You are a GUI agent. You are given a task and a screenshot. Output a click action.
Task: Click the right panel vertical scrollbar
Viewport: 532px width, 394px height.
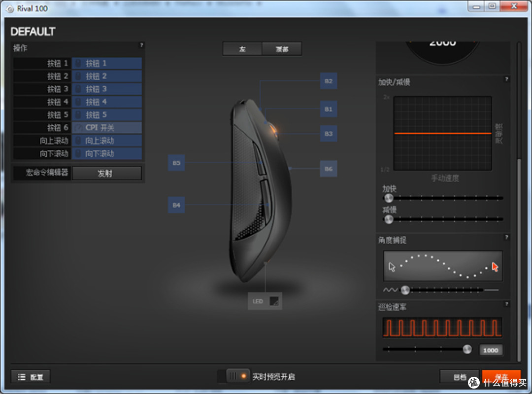click(x=519, y=260)
